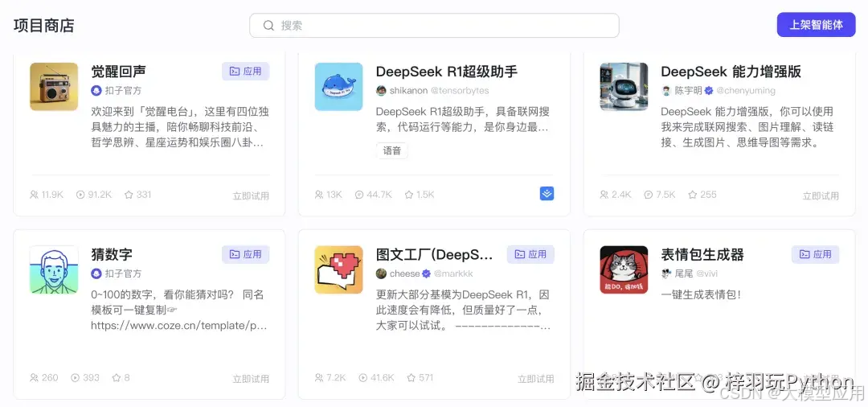Click the 应用 tag on 觉醒回声 card

point(246,72)
